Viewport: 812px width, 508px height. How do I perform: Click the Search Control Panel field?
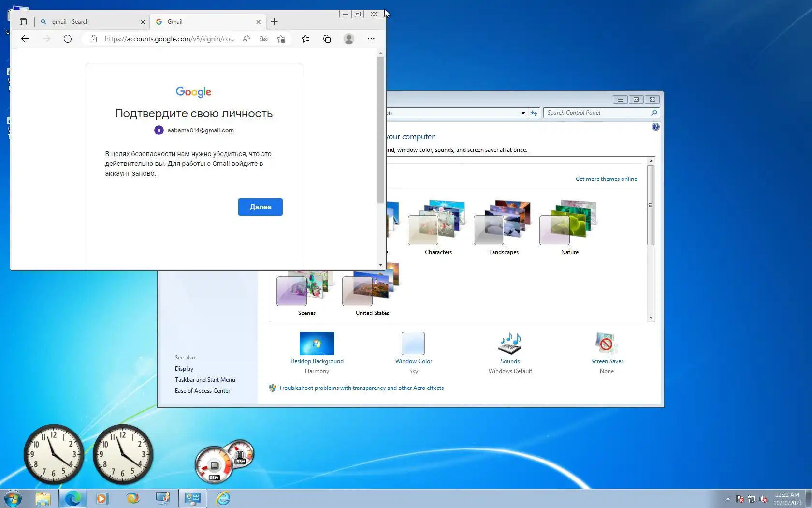[x=601, y=113]
